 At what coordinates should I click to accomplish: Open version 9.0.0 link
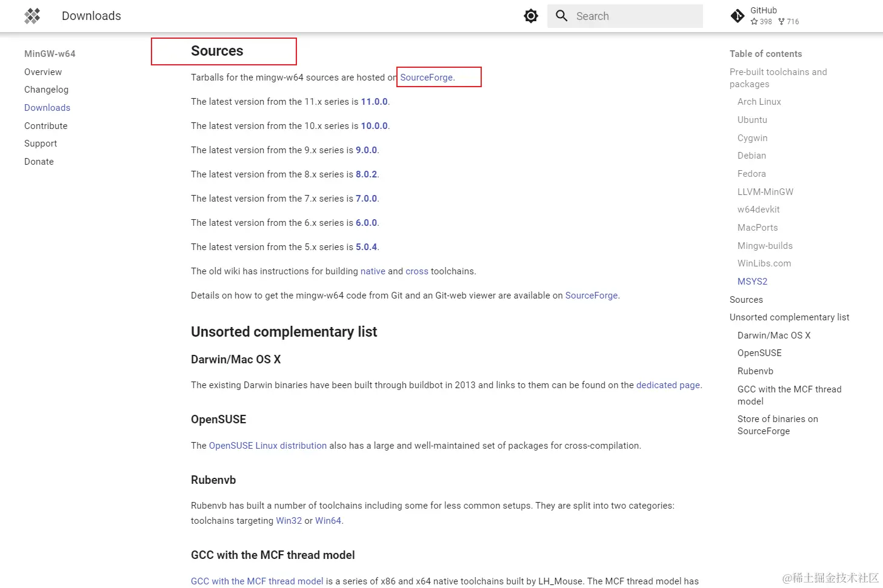(366, 150)
